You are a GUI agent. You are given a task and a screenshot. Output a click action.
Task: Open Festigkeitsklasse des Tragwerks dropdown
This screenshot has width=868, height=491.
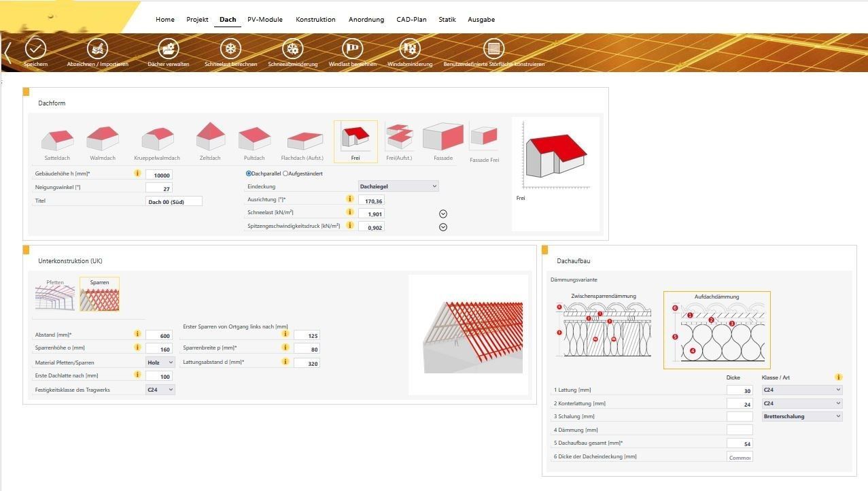(160, 390)
